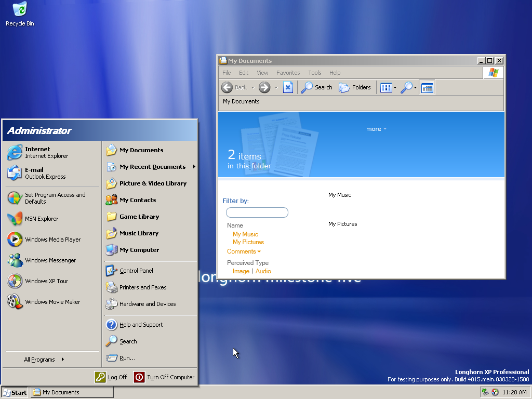
Task: Open the Views dropdown arrow
Action: 395,88
